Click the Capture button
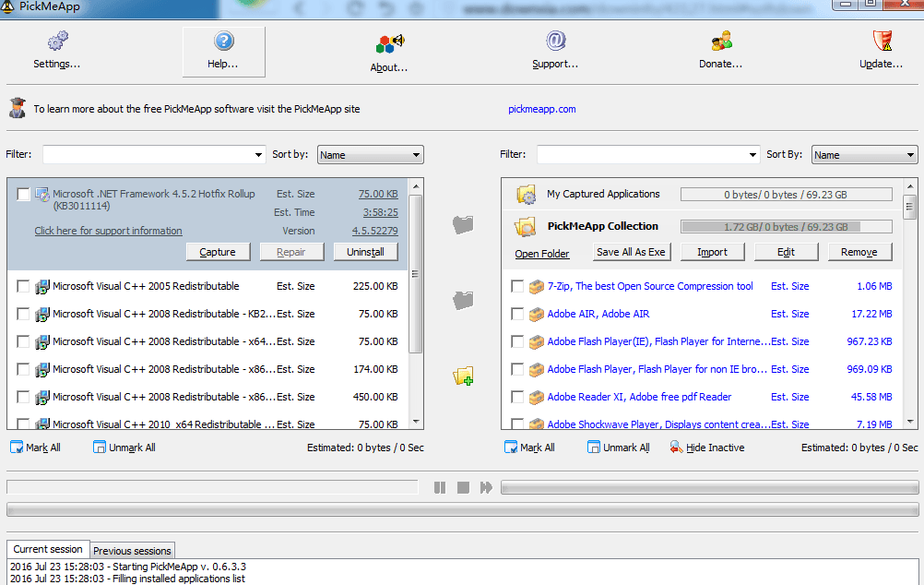 tap(218, 252)
